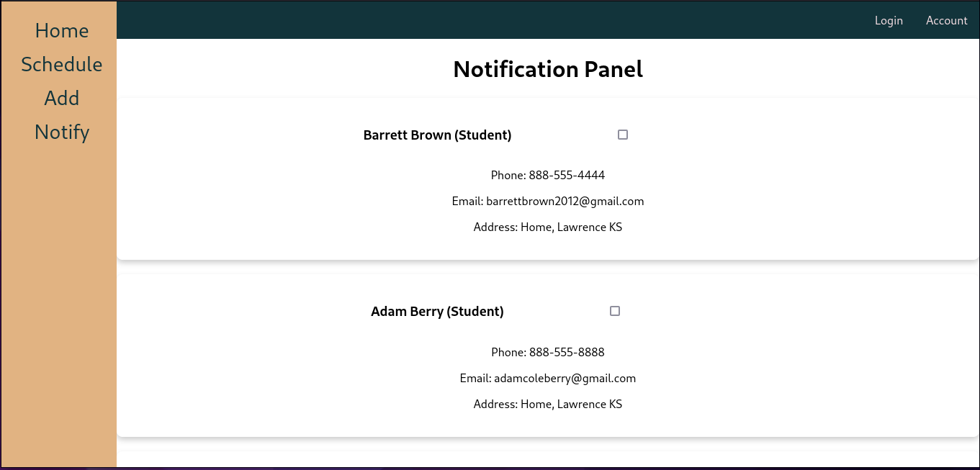Click Barrett Brown's address line
This screenshot has height=470, width=980.
548,227
